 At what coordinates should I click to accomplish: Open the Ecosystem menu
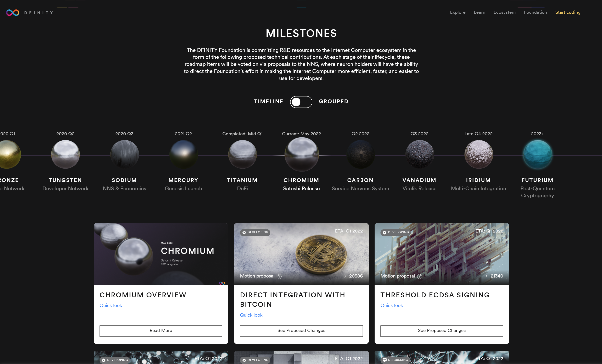coord(504,12)
